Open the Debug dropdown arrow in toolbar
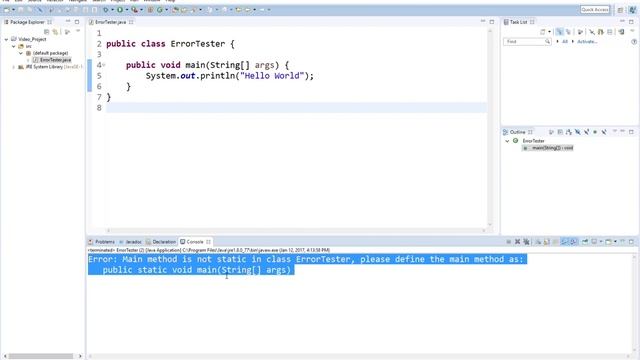The width and height of the screenshot is (640, 360). coord(113,10)
